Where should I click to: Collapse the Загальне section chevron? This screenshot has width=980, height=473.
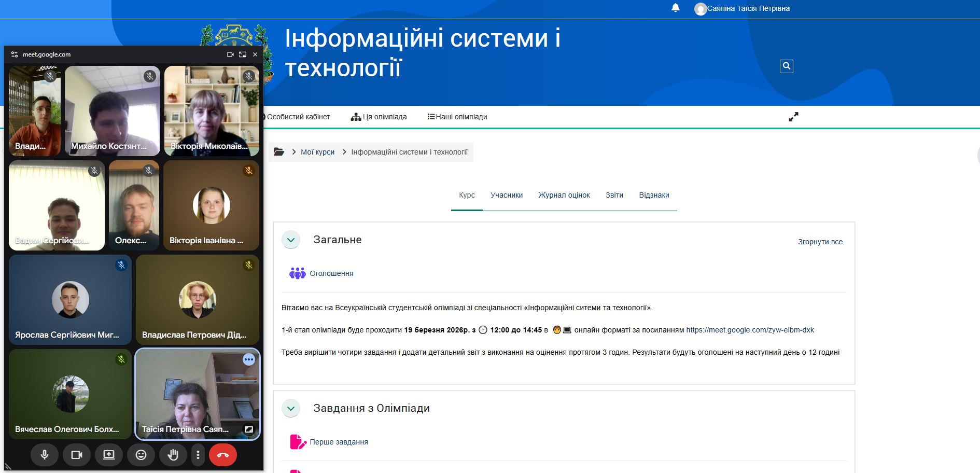(291, 240)
